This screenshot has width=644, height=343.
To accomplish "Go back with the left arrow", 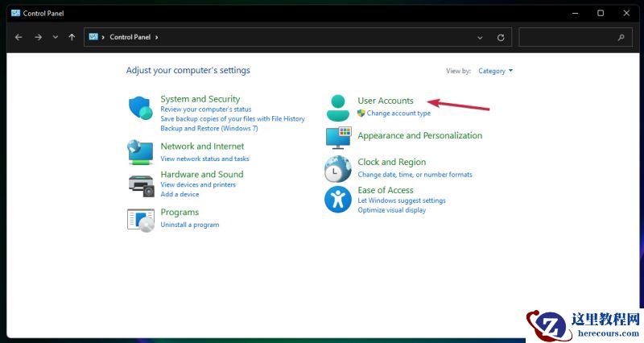I will (x=19, y=37).
